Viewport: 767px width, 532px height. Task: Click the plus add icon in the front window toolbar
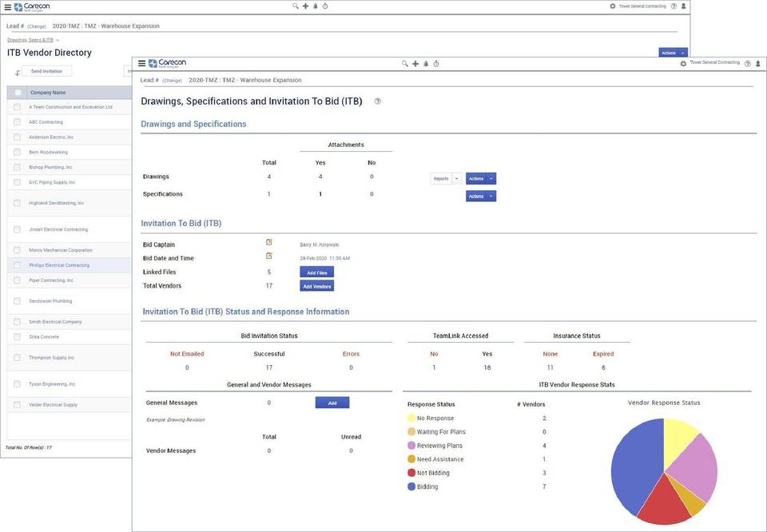(x=415, y=63)
